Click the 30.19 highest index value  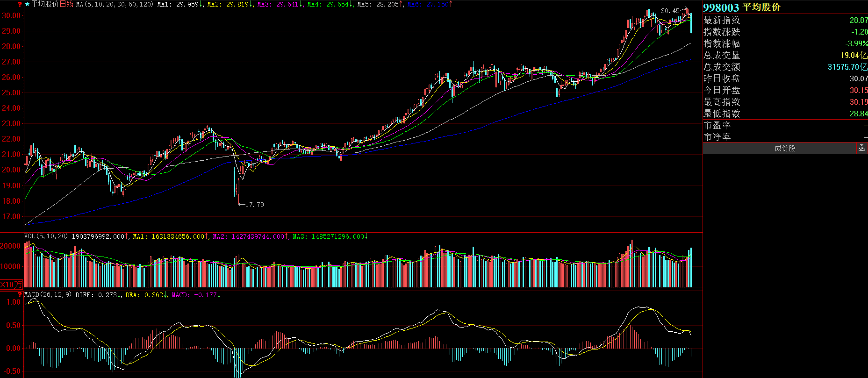click(x=859, y=102)
